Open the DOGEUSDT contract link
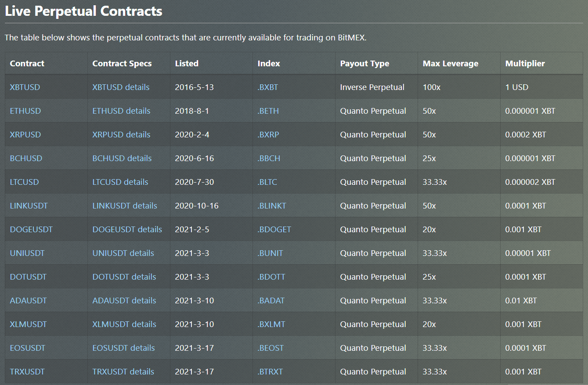 click(x=31, y=229)
